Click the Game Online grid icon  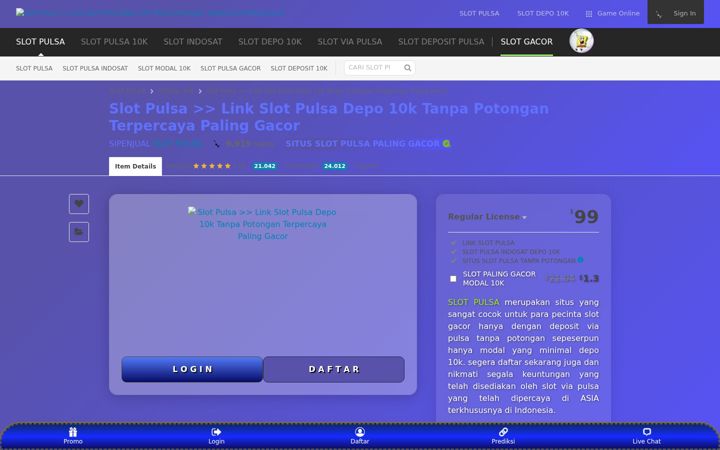[x=589, y=14]
